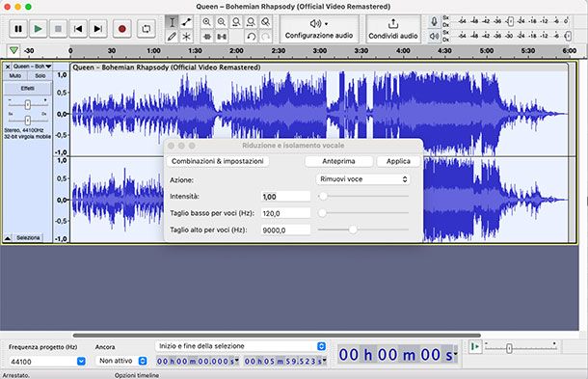
Task: Click the Taglio basso per voci slider
Action: pyautogui.click(x=363, y=213)
